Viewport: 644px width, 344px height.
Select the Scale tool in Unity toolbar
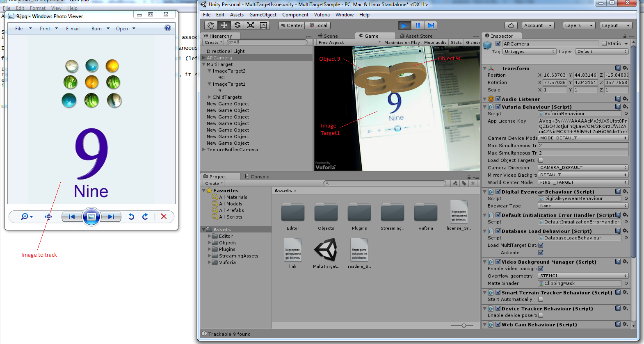250,25
